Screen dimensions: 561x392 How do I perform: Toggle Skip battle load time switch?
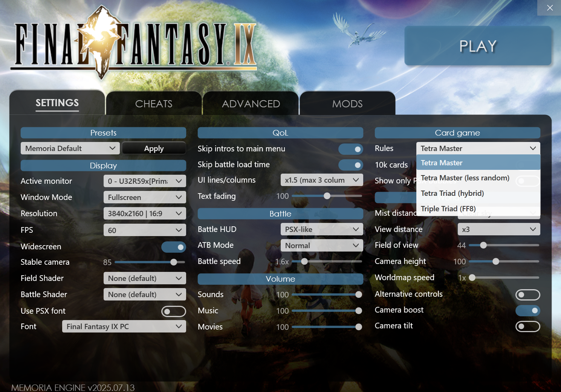[351, 165]
